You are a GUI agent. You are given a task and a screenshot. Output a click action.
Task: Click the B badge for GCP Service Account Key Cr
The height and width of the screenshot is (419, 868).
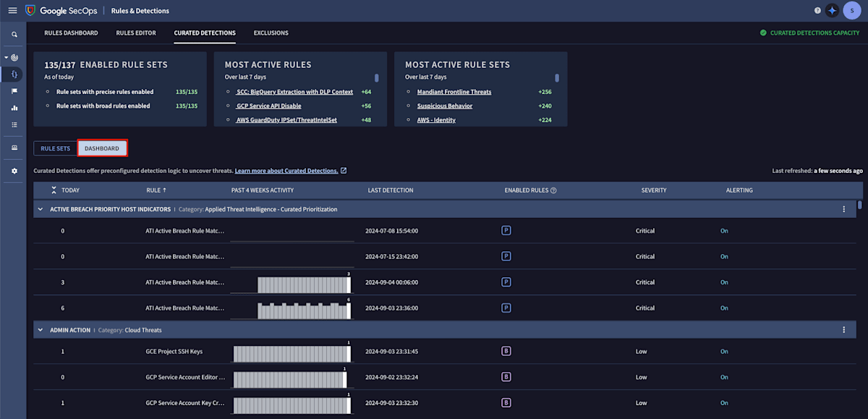pyautogui.click(x=506, y=402)
